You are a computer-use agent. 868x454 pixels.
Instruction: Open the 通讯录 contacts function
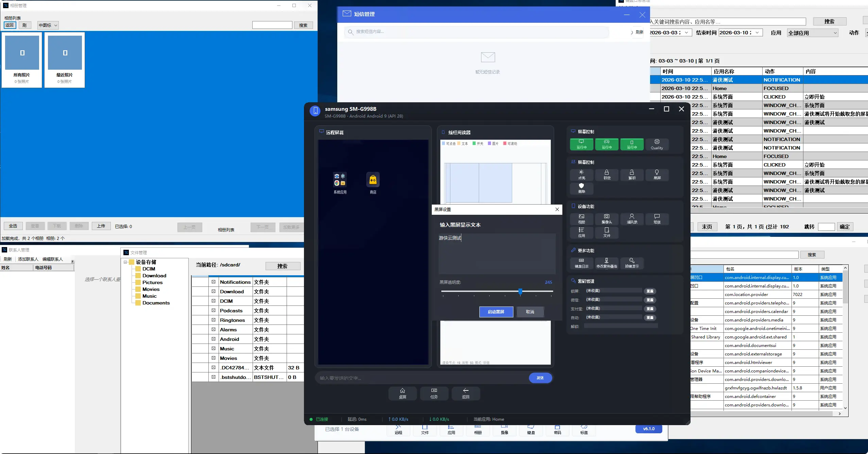click(x=632, y=219)
